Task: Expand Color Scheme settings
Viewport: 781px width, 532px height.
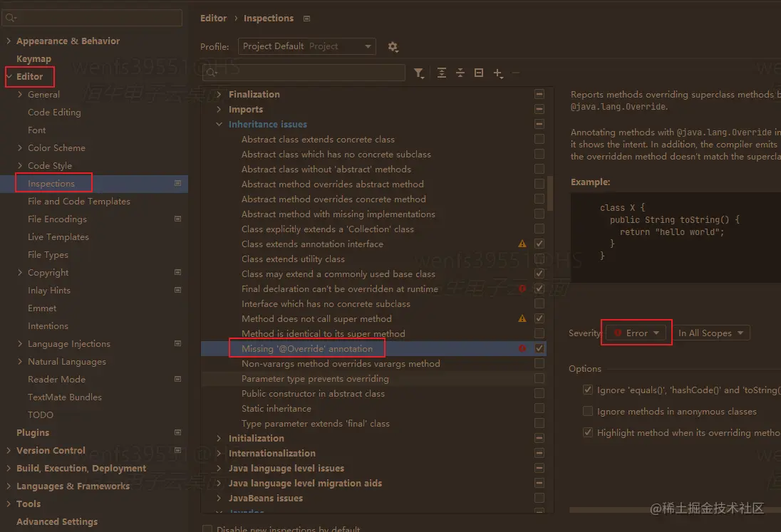Action: [x=20, y=148]
